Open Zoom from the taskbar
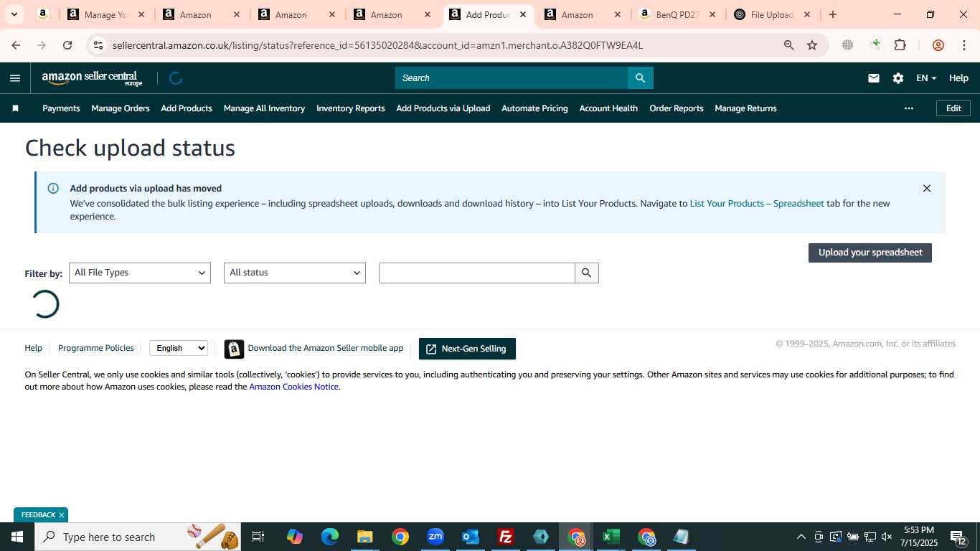This screenshot has height=551, width=980. coord(435,537)
